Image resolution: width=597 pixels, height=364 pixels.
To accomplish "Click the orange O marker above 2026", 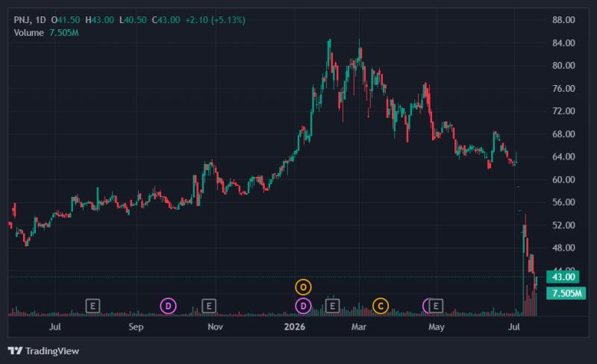I will point(303,287).
